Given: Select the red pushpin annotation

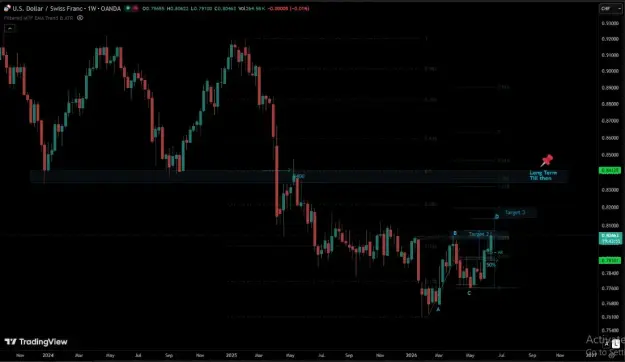Looking at the screenshot, I should click(546, 160).
